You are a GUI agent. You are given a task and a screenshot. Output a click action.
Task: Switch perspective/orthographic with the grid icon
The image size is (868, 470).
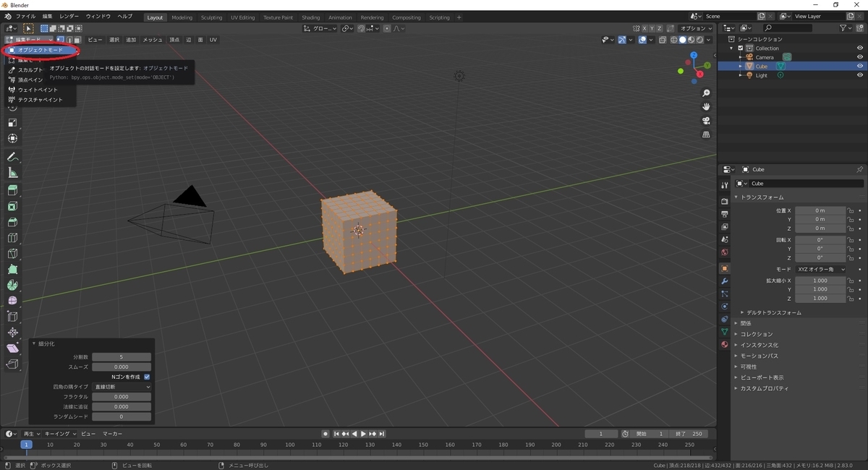pos(706,134)
